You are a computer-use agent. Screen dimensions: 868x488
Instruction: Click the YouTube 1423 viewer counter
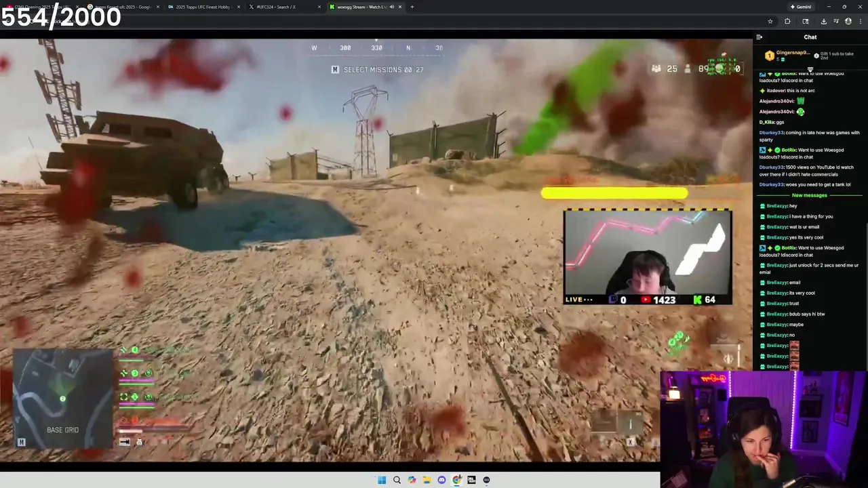tap(658, 300)
